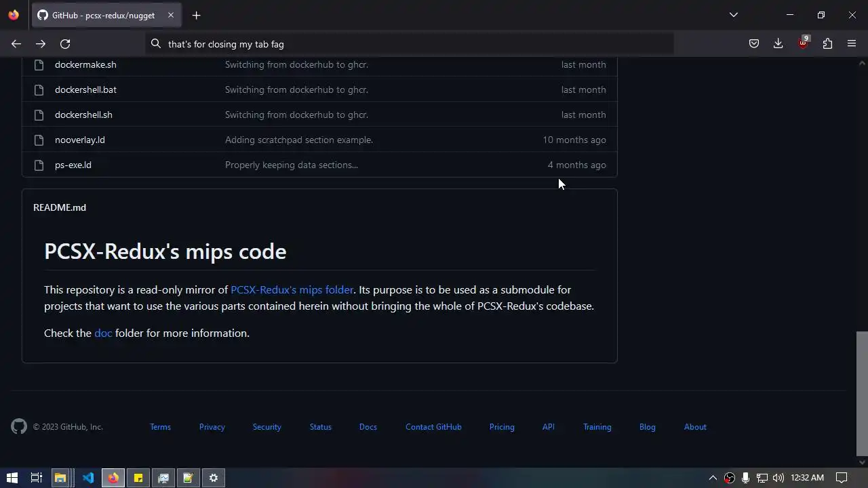Open a new browser tab
Screen dimensions: 868x488
click(x=196, y=15)
